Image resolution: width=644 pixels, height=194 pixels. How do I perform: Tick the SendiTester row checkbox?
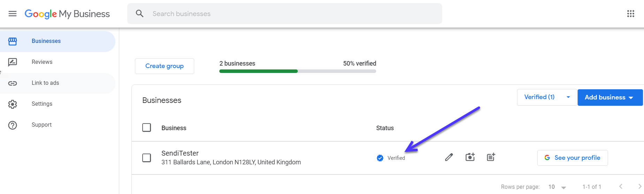point(147,158)
